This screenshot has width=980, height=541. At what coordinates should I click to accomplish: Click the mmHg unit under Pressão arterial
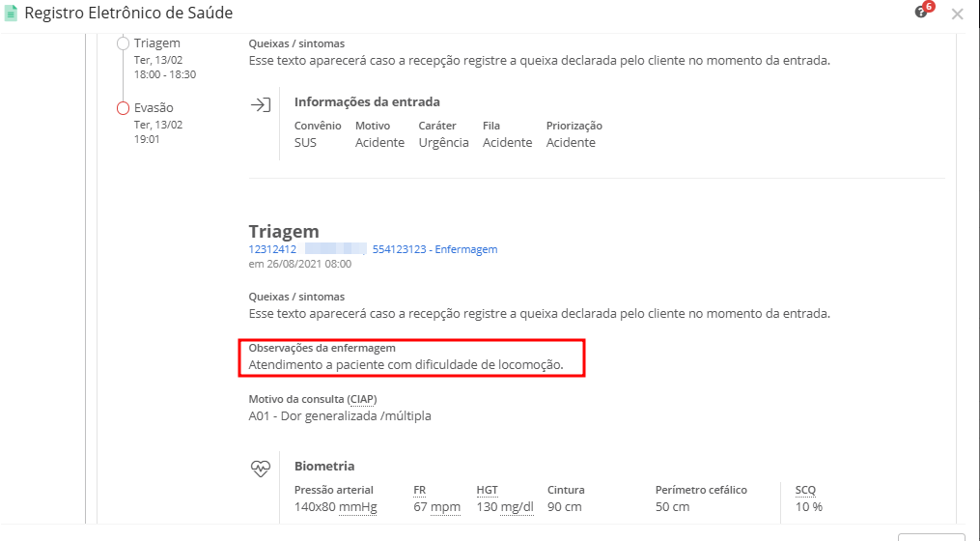tap(358, 507)
